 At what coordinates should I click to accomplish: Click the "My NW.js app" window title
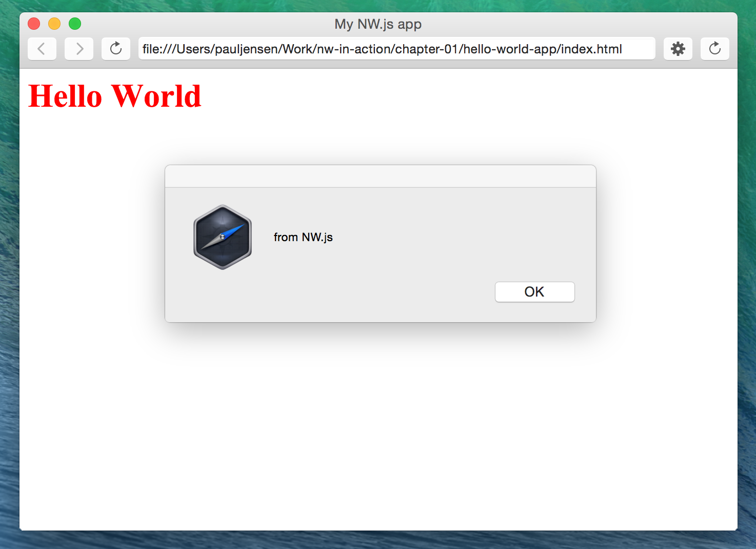coord(378,24)
